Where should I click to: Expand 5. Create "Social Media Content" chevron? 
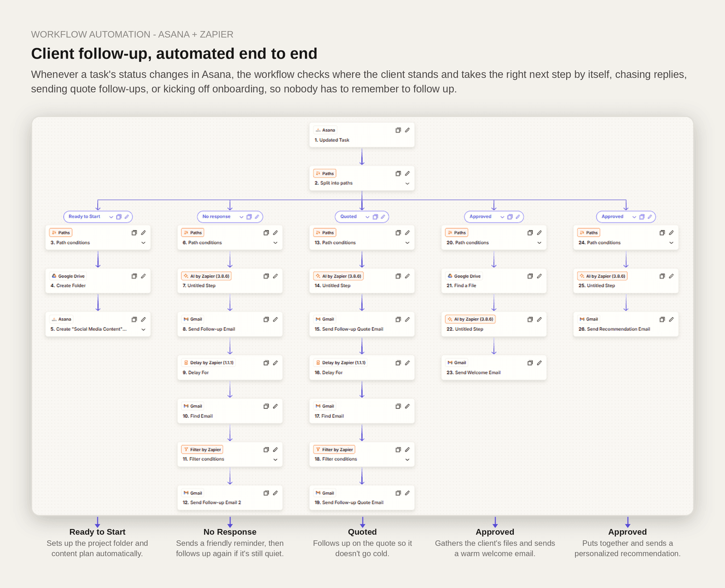coord(143,329)
